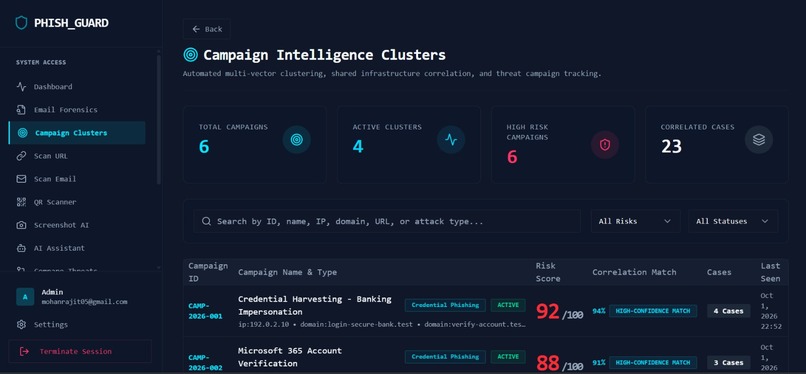Click the Active Clusters value 4

click(358, 147)
